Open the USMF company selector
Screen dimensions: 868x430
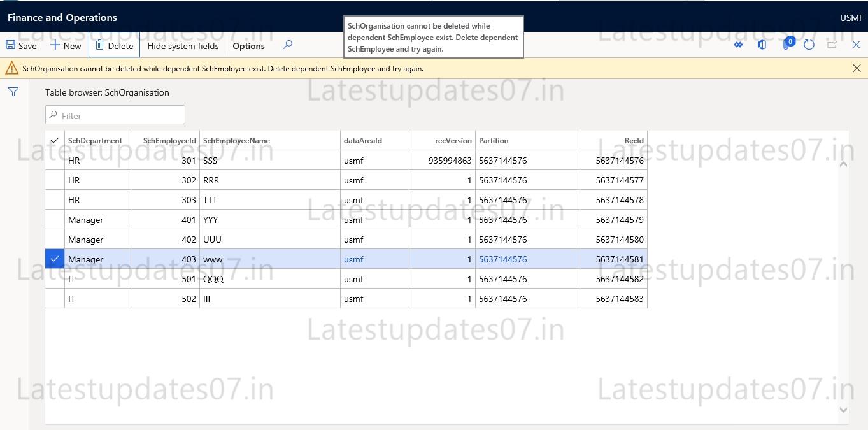tap(851, 17)
